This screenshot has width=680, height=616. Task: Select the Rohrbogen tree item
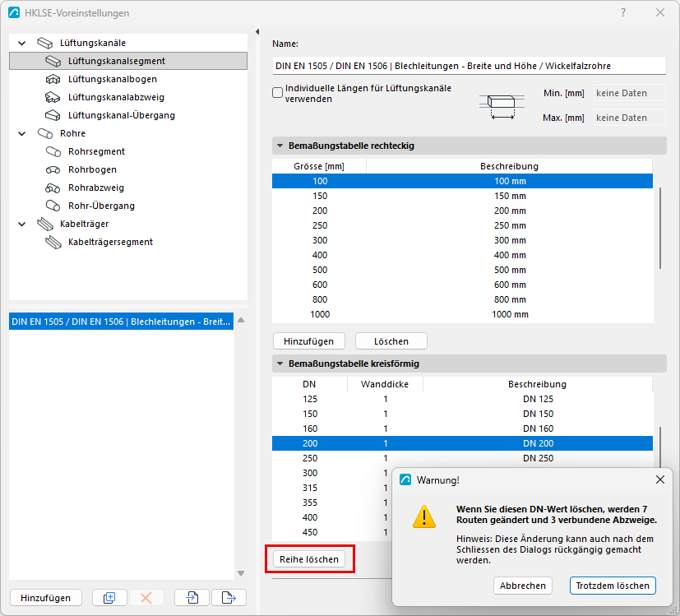tap(92, 169)
